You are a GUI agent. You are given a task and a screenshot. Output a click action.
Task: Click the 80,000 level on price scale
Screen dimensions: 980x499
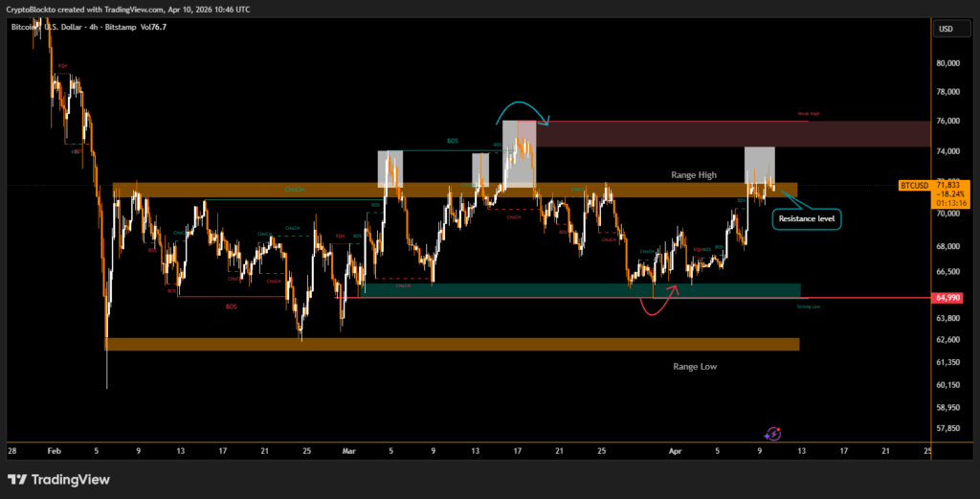(x=947, y=63)
